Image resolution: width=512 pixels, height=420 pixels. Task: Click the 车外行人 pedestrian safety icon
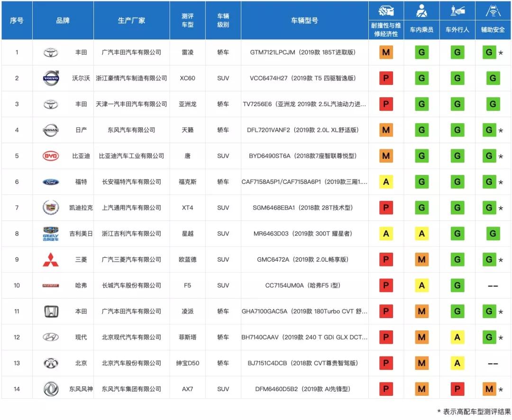click(457, 10)
